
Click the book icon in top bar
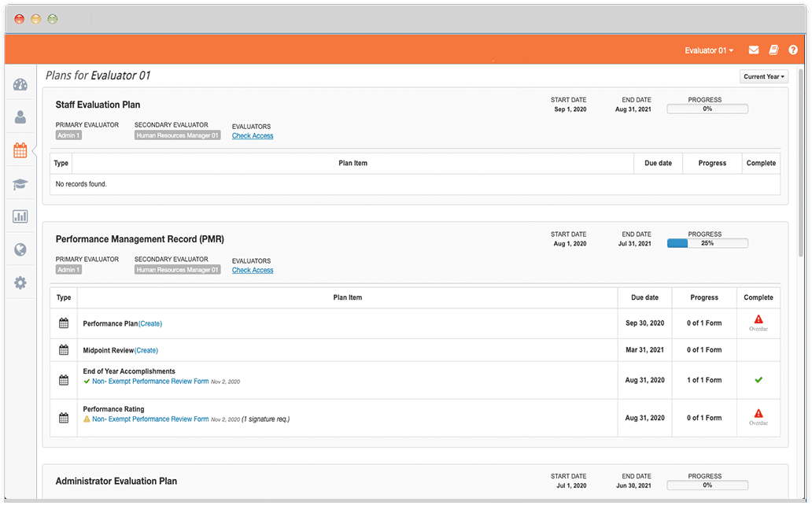(x=773, y=50)
